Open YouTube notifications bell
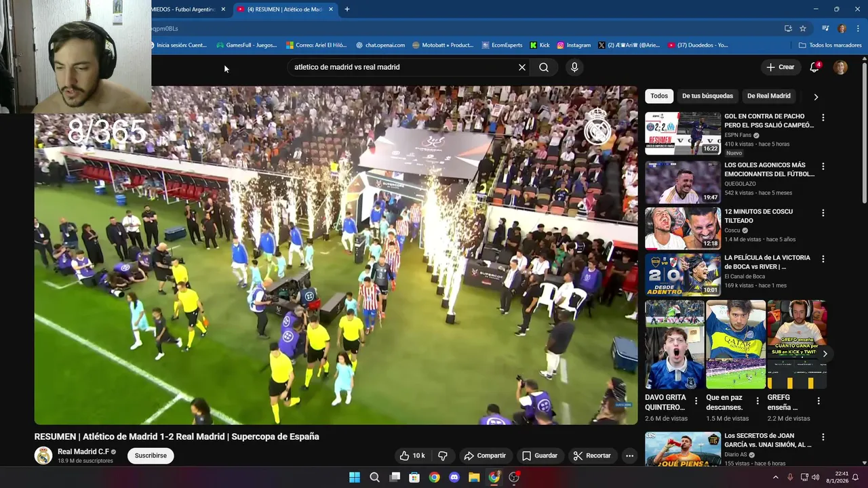 [x=815, y=67]
